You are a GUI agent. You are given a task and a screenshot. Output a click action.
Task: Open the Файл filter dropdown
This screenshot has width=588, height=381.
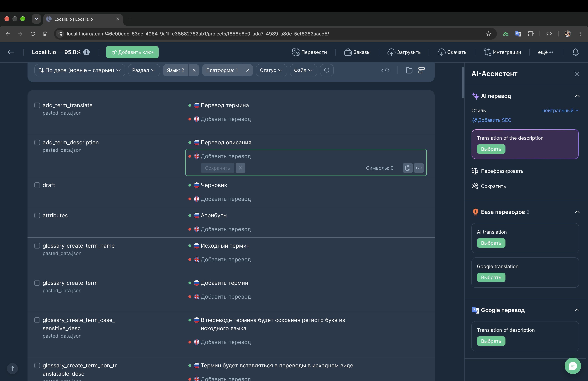tap(303, 70)
